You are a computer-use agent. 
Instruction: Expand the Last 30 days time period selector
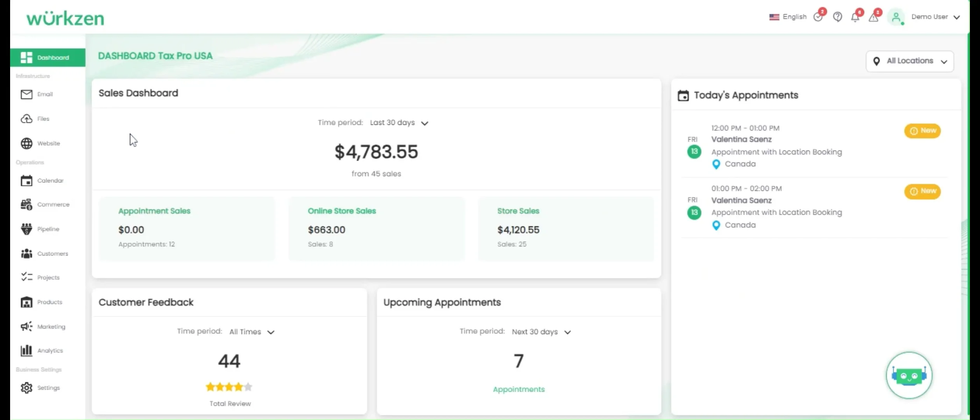click(x=399, y=122)
